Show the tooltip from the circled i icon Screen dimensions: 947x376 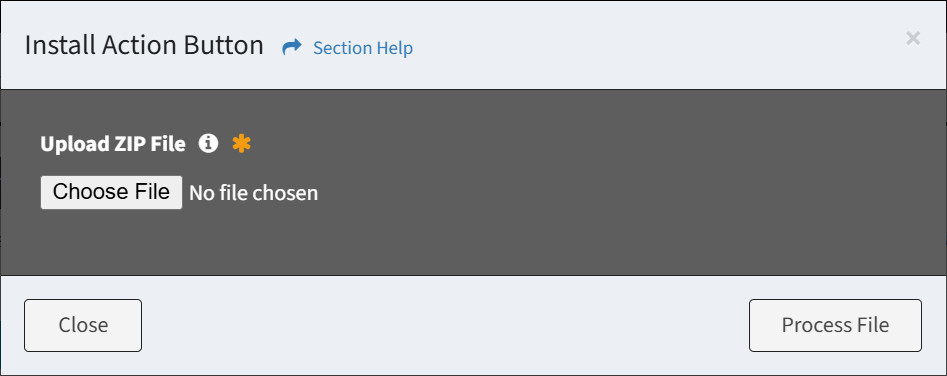click(x=208, y=144)
